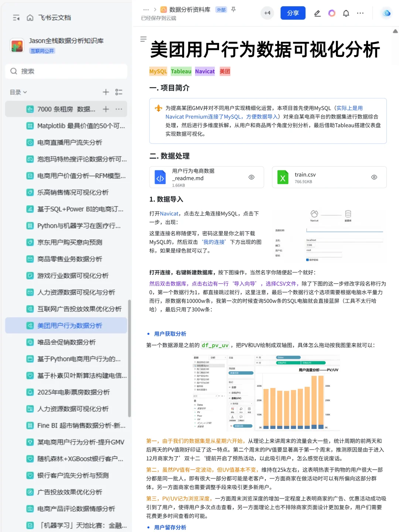Preview train.csv using its eye icon
This screenshot has width=399, height=532.
pos(374,177)
